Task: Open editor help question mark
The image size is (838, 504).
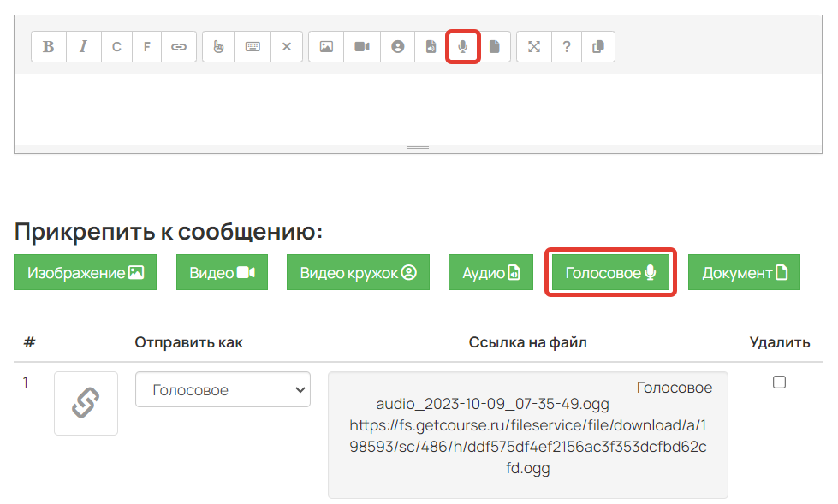Action: coord(567,47)
